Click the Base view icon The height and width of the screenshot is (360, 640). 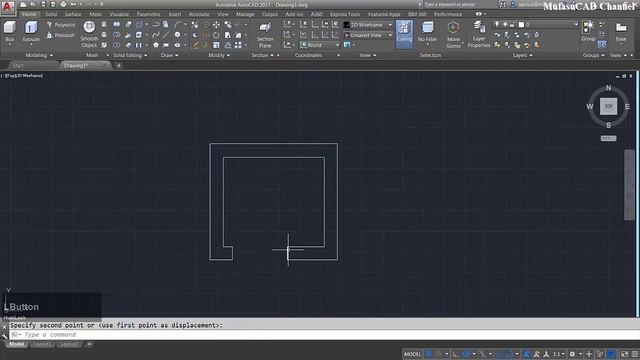click(x=621, y=31)
